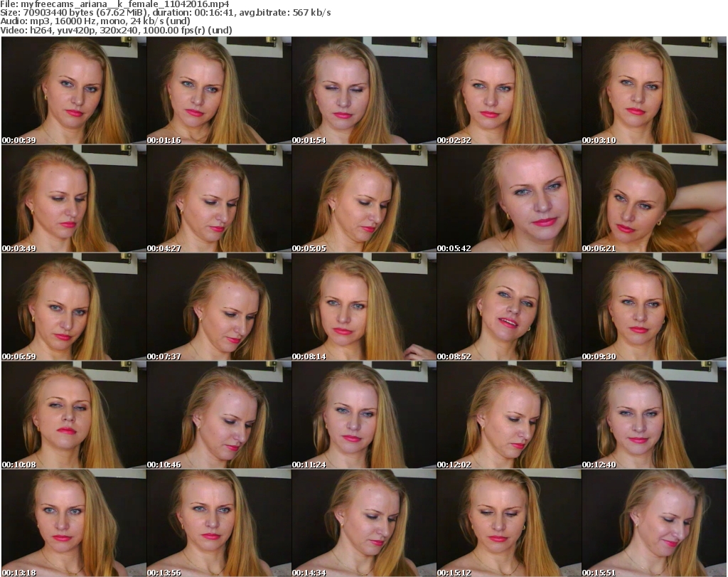Click the avg.bitrate value 567 kb/s

(x=311, y=13)
